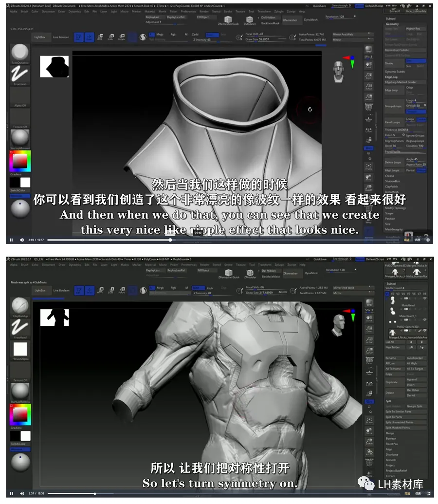Toggle Live Boolean in top screenshot

[61, 37]
